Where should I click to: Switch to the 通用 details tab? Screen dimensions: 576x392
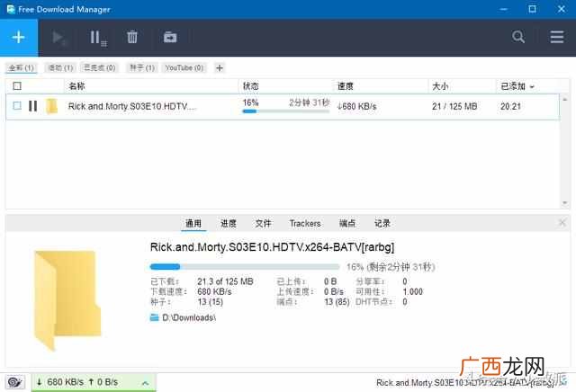pyautogui.click(x=193, y=223)
